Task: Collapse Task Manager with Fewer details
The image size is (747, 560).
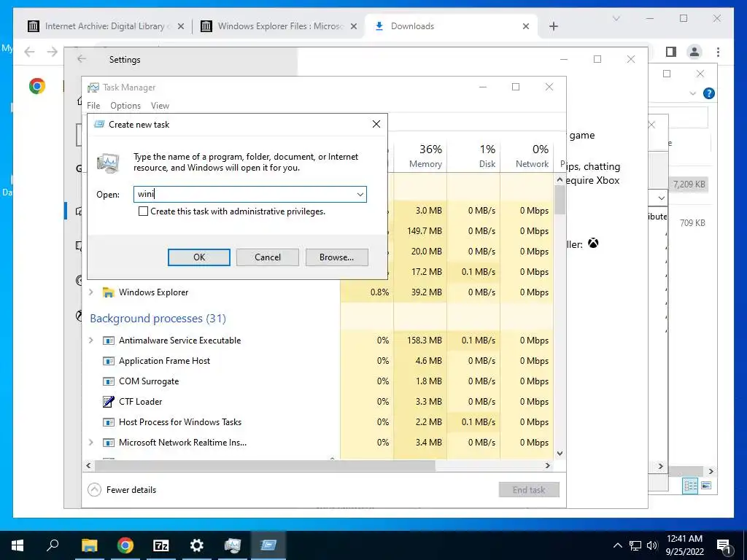Action: [x=123, y=489]
